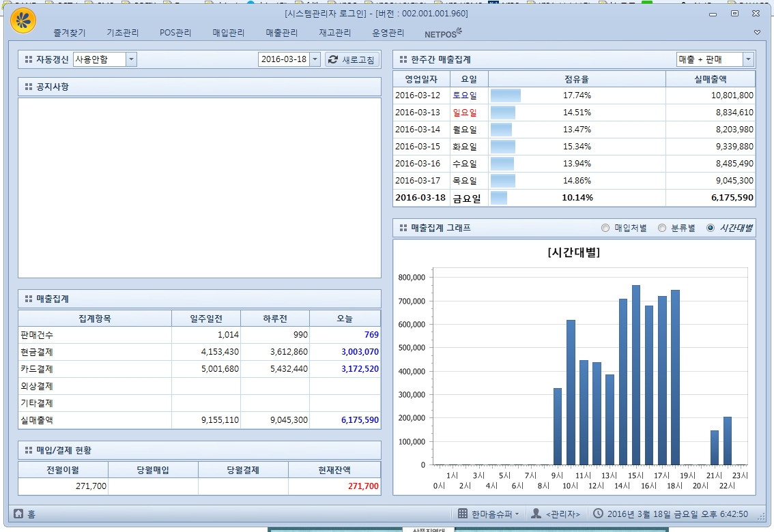The image size is (774, 532).
Task: Click the NETPOS logo in menu bar
Action: (x=443, y=33)
